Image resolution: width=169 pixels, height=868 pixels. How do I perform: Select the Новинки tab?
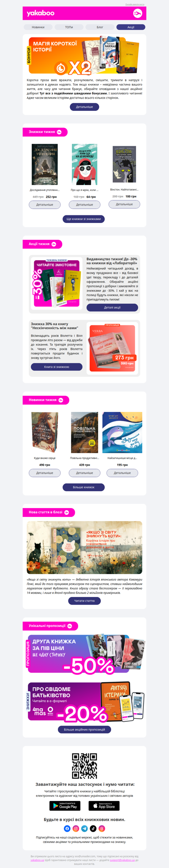point(38,27)
